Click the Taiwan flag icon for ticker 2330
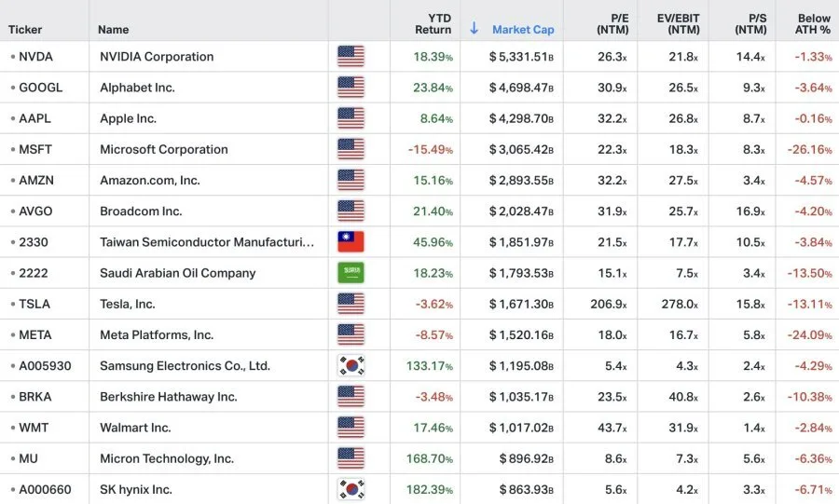Image resolution: width=839 pixels, height=504 pixels. click(351, 242)
